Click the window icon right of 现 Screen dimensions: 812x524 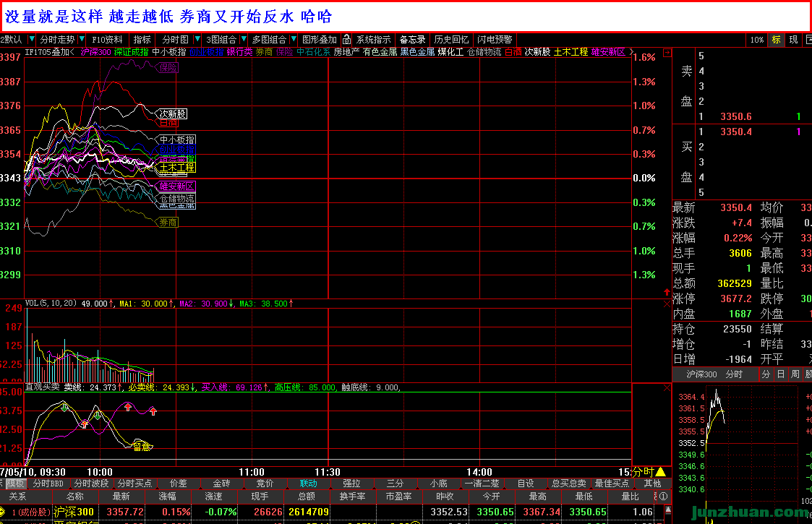(807, 40)
